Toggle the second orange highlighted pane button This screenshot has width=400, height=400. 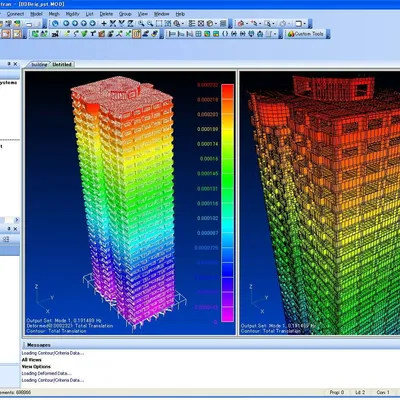pos(17,34)
